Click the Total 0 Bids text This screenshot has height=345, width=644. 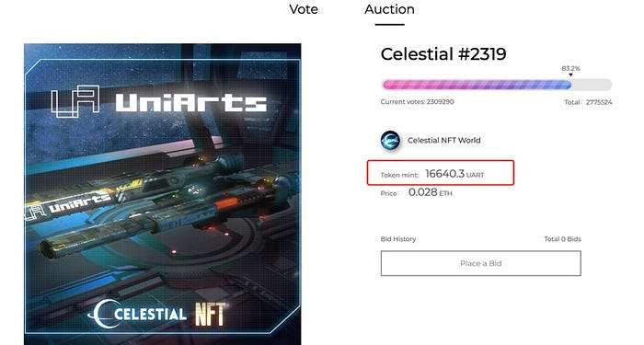pos(562,239)
